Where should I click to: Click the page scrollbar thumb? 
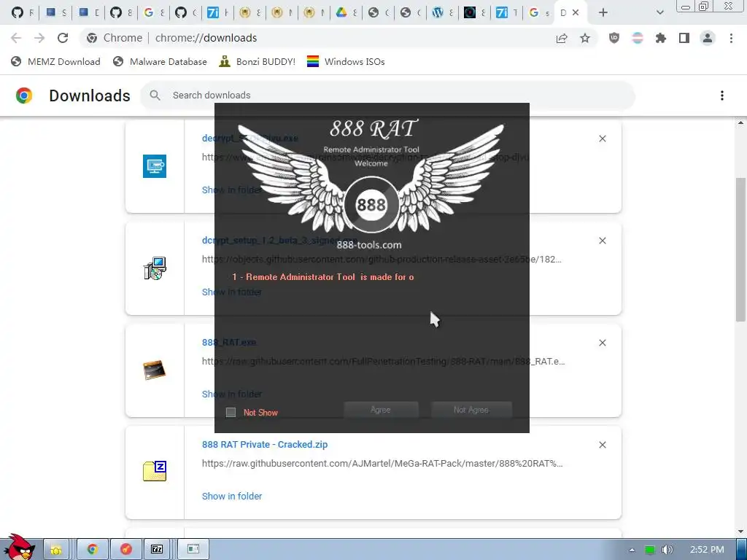[x=740, y=249]
